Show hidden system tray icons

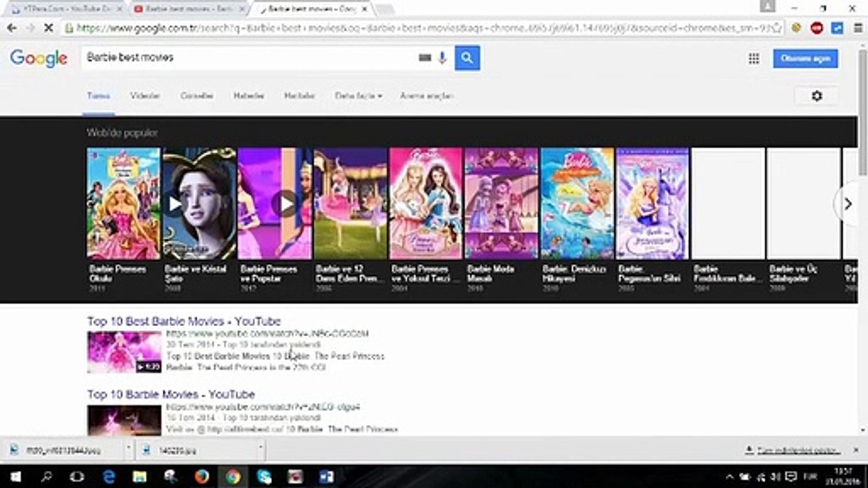point(730,476)
